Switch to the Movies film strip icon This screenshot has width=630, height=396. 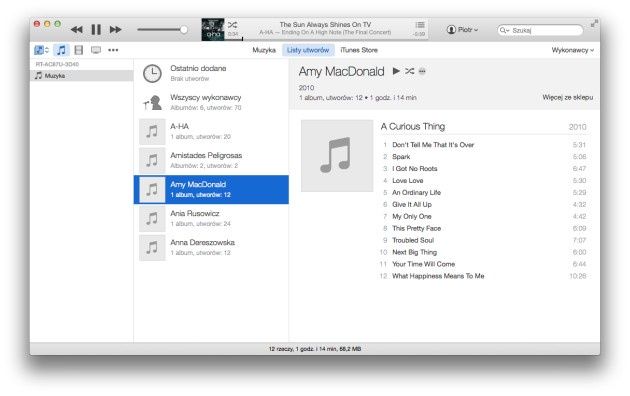click(x=79, y=50)
